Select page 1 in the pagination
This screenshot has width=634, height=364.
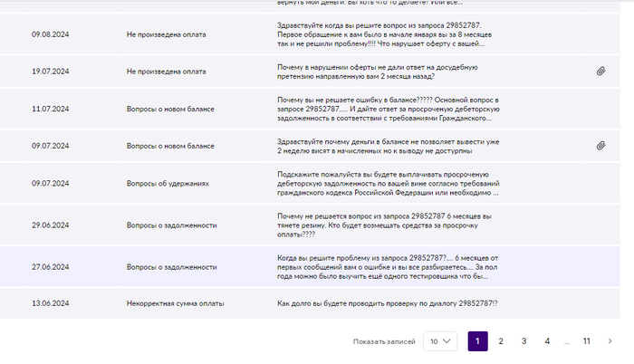pos(477,341)
